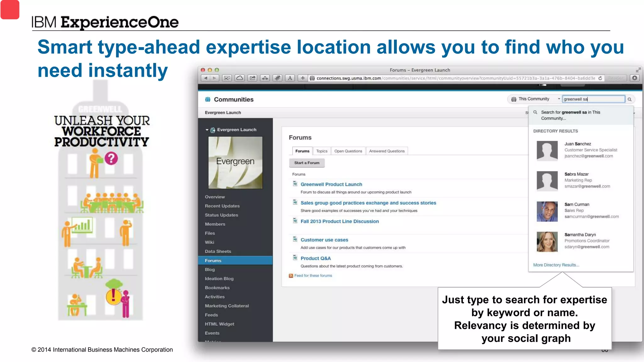Open Files in the sidebar
The height and width of the screenshot is (362, 644).
coord(210,233)
